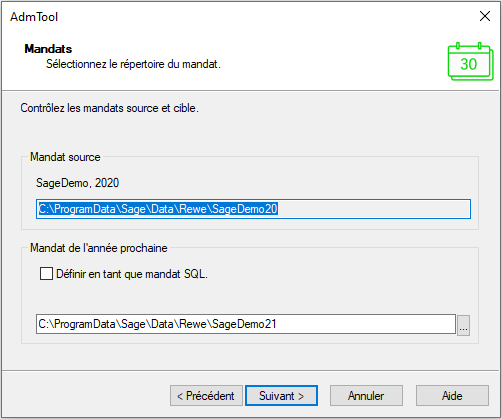Click the green calendar 30 icon

click(x=470, y=61)
